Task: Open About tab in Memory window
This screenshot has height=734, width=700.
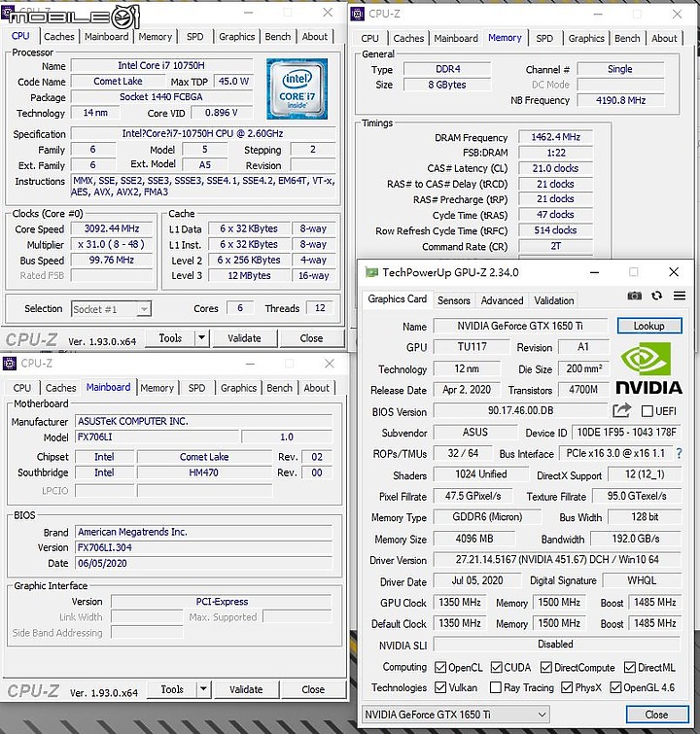Action: (664, 38)
